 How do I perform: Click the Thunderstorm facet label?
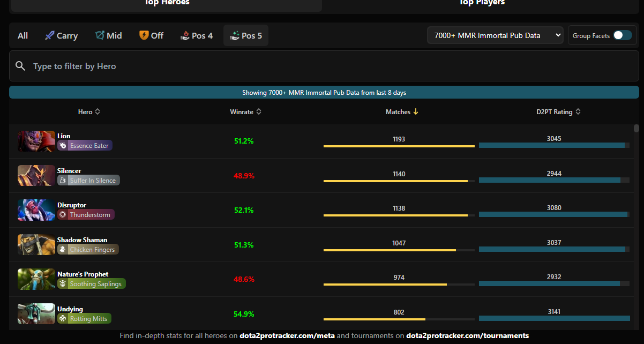coord(90,215)
